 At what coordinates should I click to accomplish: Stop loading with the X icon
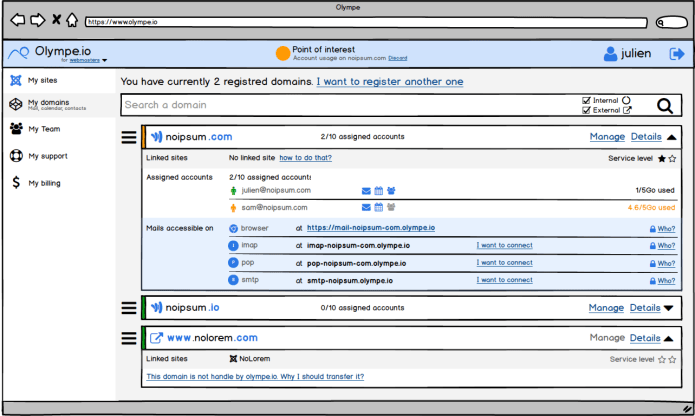56,19
